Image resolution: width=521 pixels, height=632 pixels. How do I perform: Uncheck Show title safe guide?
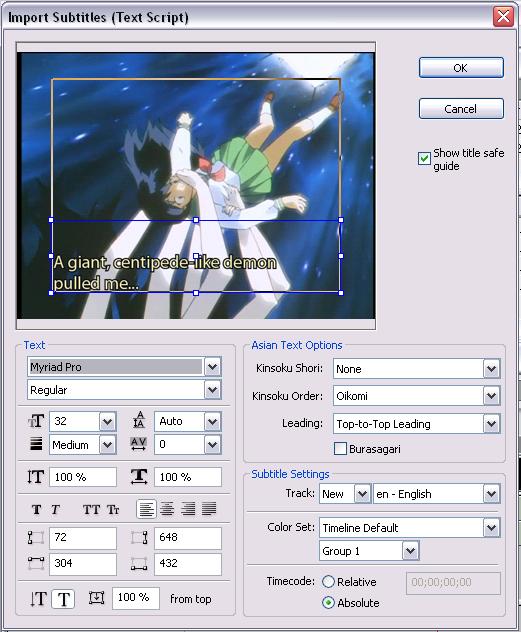[424, 158]
